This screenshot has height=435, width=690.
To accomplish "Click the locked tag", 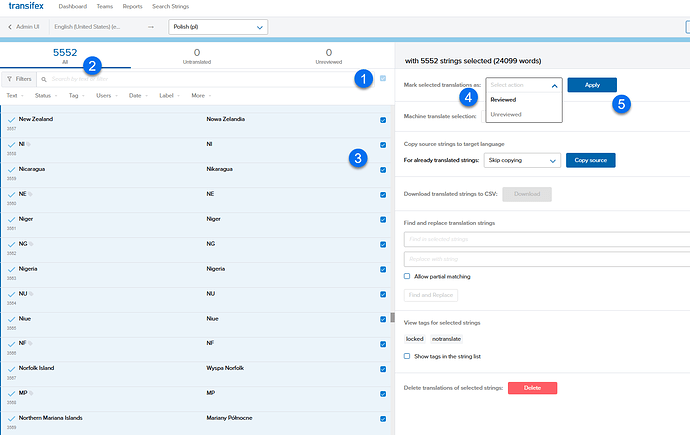I will (415, 339).
